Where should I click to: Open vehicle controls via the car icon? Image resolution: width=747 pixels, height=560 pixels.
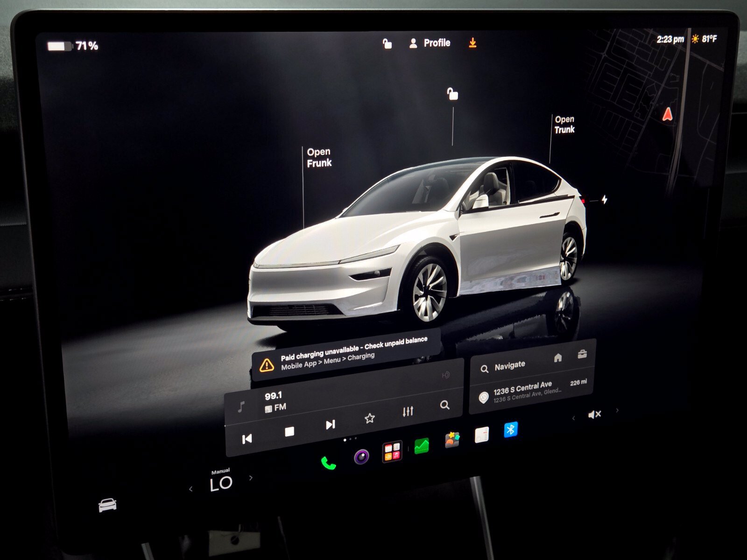[x=108, y=504]
